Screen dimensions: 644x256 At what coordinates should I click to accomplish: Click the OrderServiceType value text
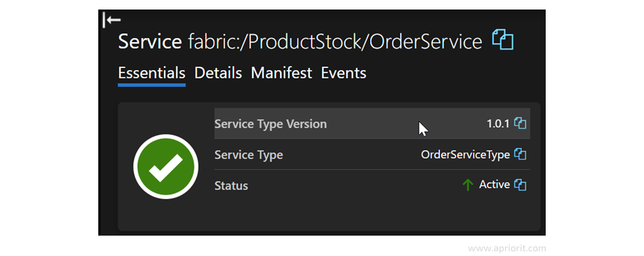tap(465, 155)
